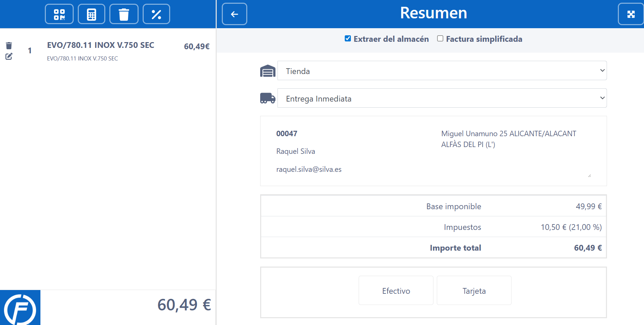Click the Impuestos label
644x325 pixels.
462,227
